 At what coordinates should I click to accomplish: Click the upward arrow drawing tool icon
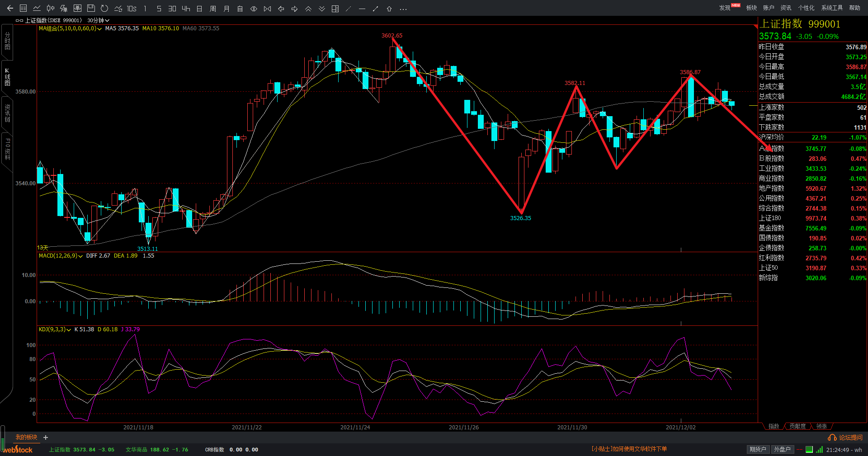click(x=389, y=9)
